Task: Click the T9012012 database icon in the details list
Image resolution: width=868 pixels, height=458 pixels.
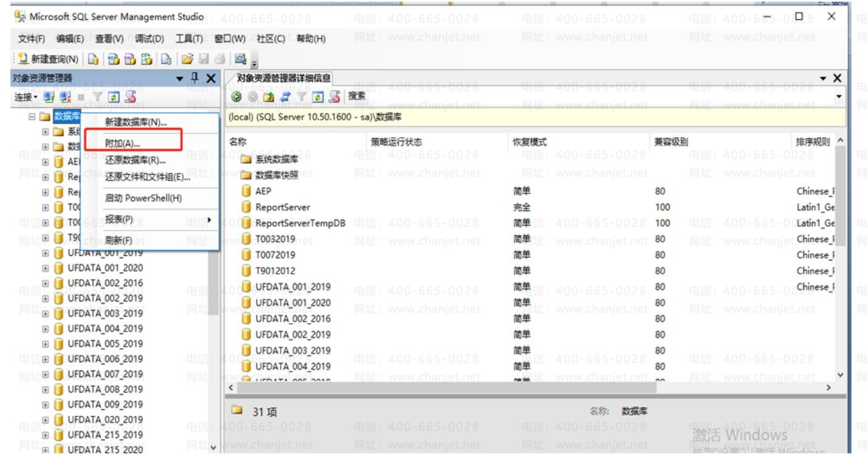Action: pyautogui.click(x=247, y=271)
